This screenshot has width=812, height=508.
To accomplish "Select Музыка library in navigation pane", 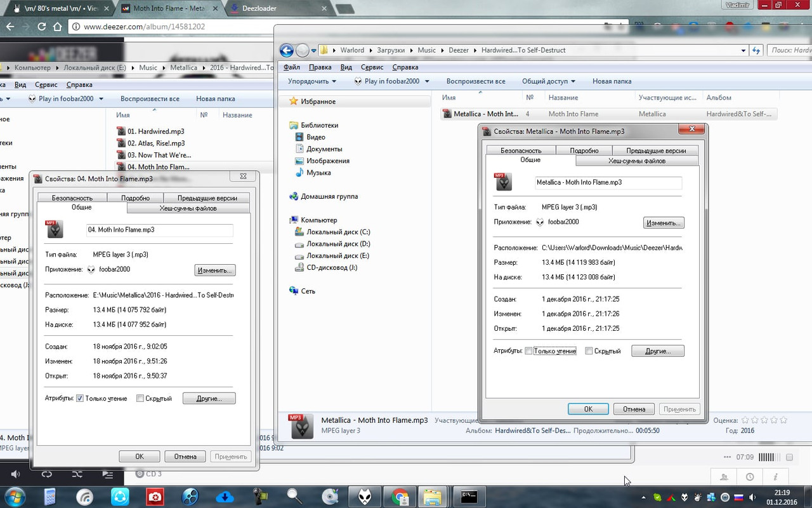I will [318, 173].
